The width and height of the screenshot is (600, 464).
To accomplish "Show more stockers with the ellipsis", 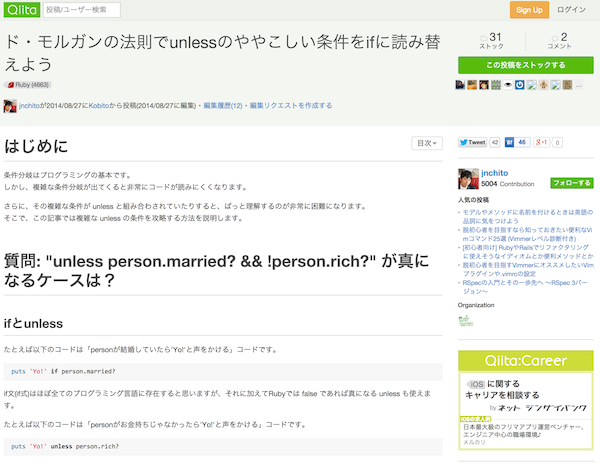I will [x=579, y=85].
